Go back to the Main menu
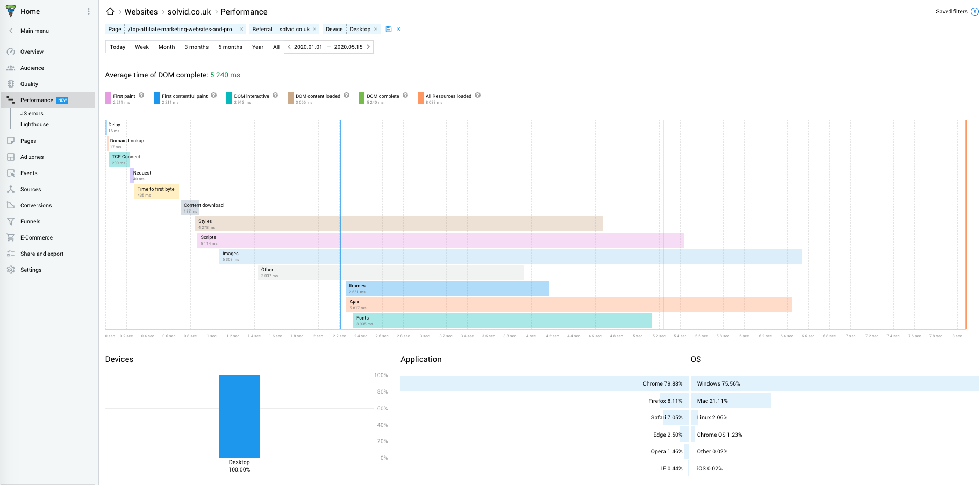This screenshot has height=485, width=980. (34, 31)
